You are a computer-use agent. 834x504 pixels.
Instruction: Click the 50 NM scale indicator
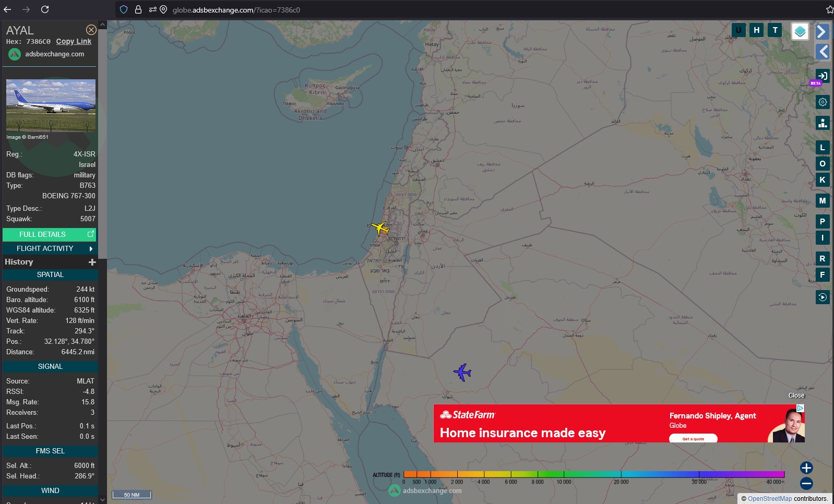132,495
